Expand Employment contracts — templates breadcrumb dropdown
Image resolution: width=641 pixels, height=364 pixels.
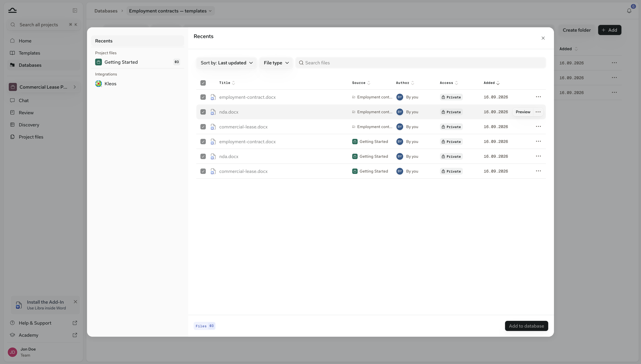(x=170, y=11)
